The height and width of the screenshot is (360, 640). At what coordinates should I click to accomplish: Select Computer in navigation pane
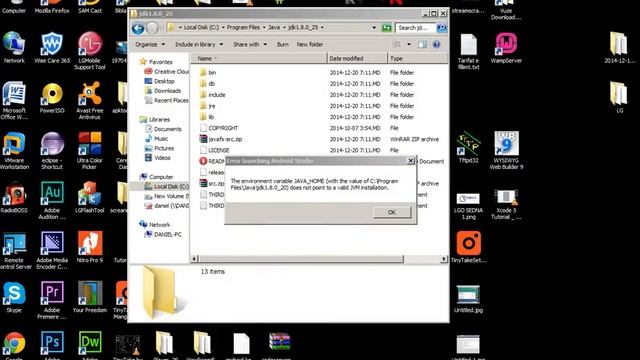tap(161, 177)
